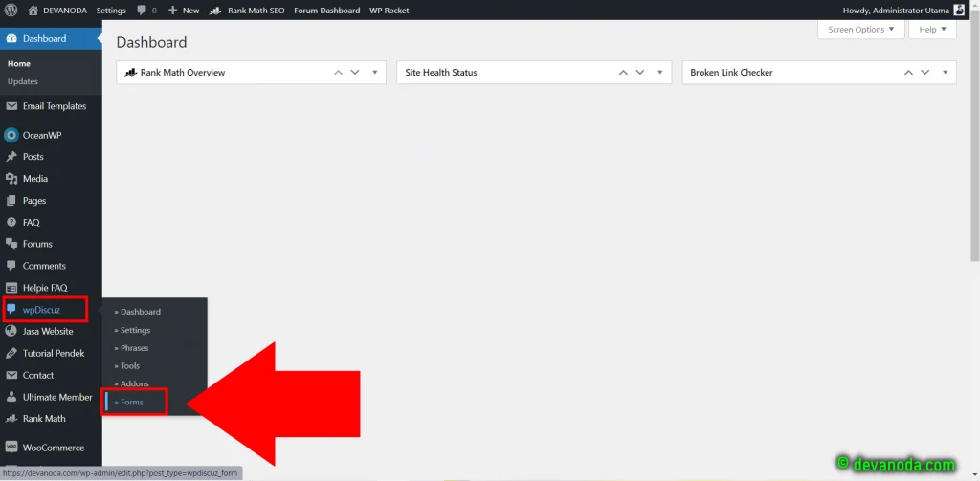Click the Helpie FAQ icon
Viewport: 980px width, 481px height.
click(x=11, y=288)
